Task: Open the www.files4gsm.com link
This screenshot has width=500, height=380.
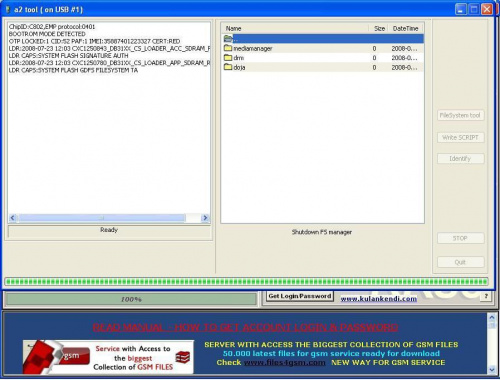Action: coord(284,362)
